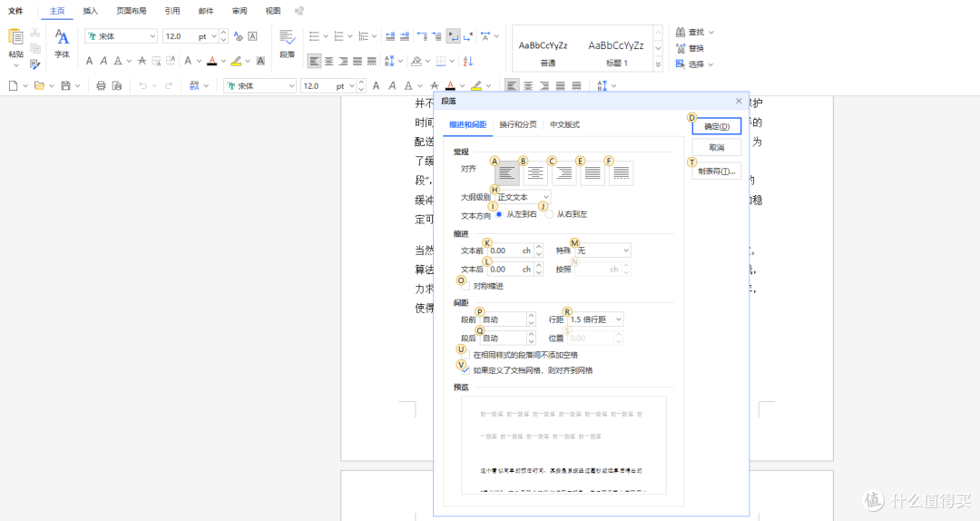
Task: Click the increase indent ribbon icon
Action: point(405,36)
